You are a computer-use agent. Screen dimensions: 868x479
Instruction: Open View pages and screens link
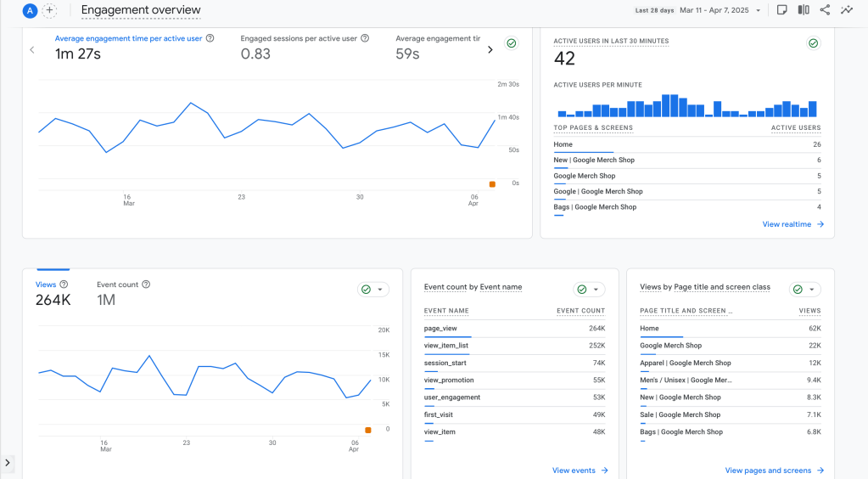tap(774, 471)
